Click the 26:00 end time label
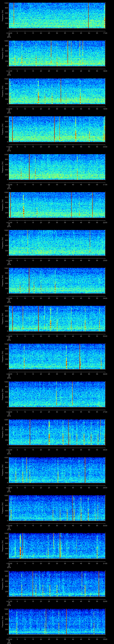Image resolution: width=114 pixels, height=644 pixels. (105, 374)
